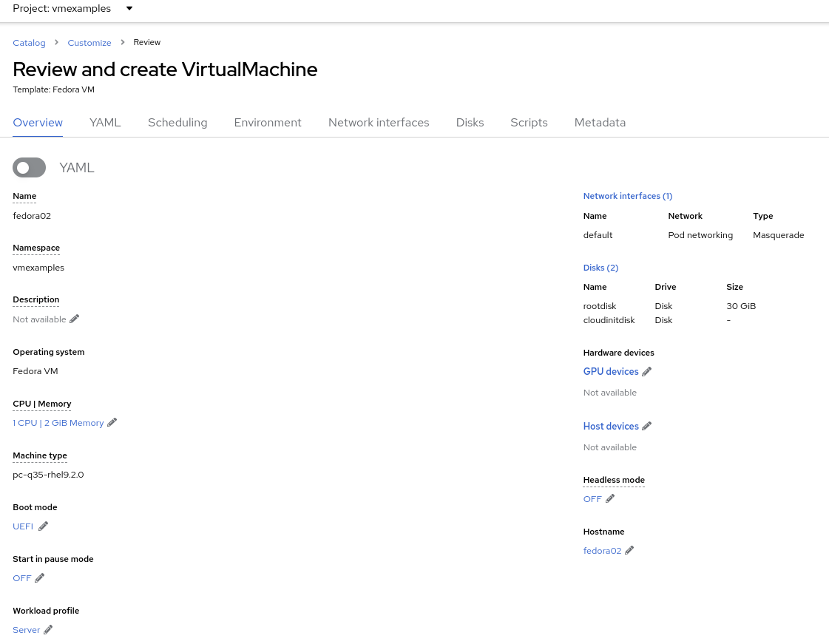Open the Network interfaces tab
The height and width of the screenshot is (644, 829).
tap(379, 123)
